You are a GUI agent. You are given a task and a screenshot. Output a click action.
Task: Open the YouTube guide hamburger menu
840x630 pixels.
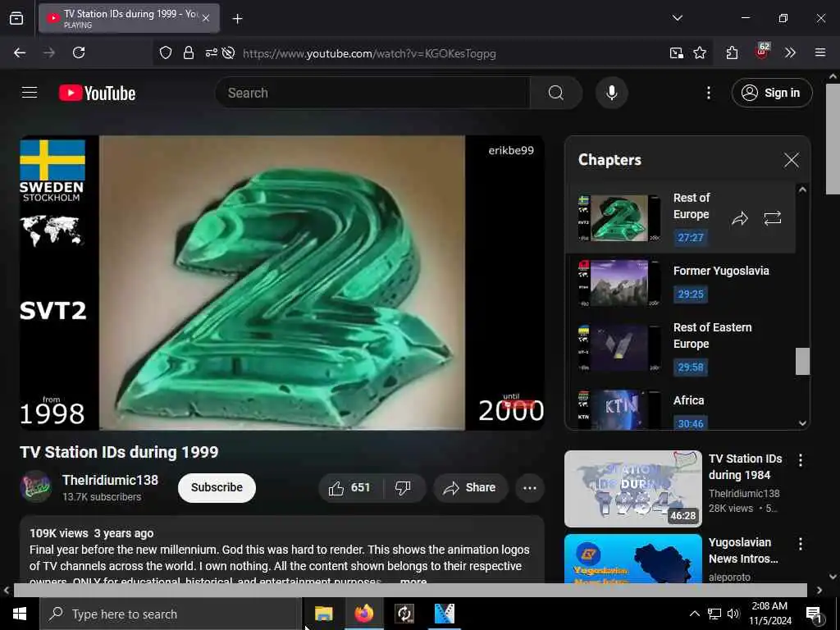[30, 93]
